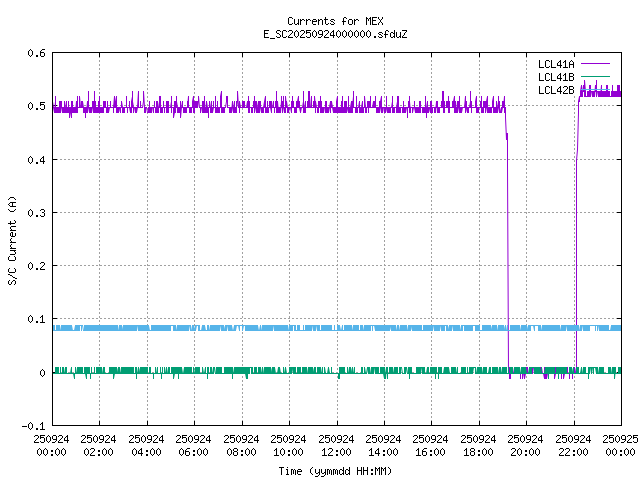Click the 0.6 y-axis tick label
Screen dimensions: 640x480
(x=34, y=53)
